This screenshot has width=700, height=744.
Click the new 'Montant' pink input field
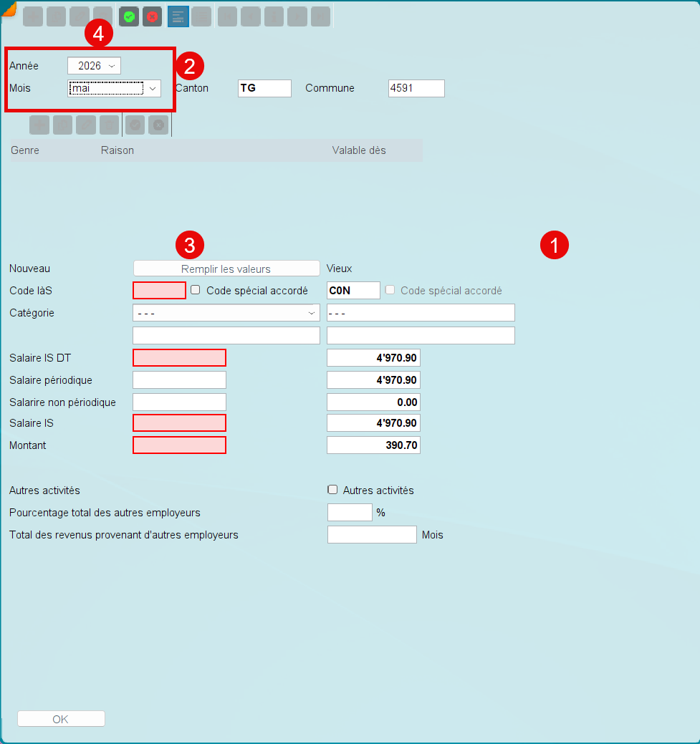pos(180,445)
